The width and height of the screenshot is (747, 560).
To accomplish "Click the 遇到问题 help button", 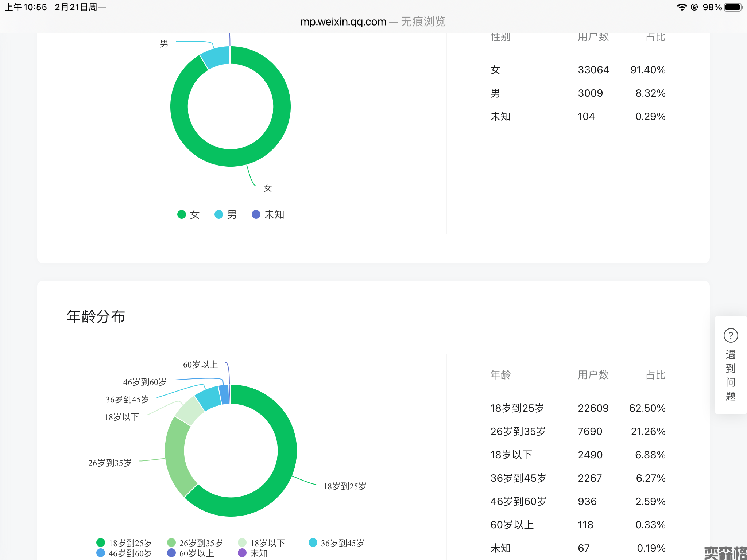I will tap(731, 375).
